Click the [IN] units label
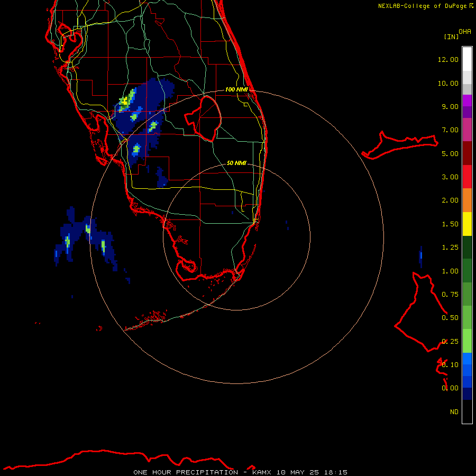The height and width of the screenshot is (476, 476). [x=451, y=36]
